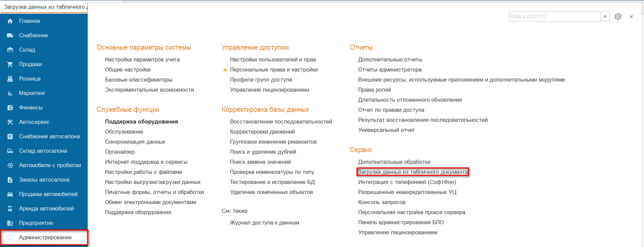644x247 pixels.
Task: Clear the search field with the x button
Action: click(605, 16)
